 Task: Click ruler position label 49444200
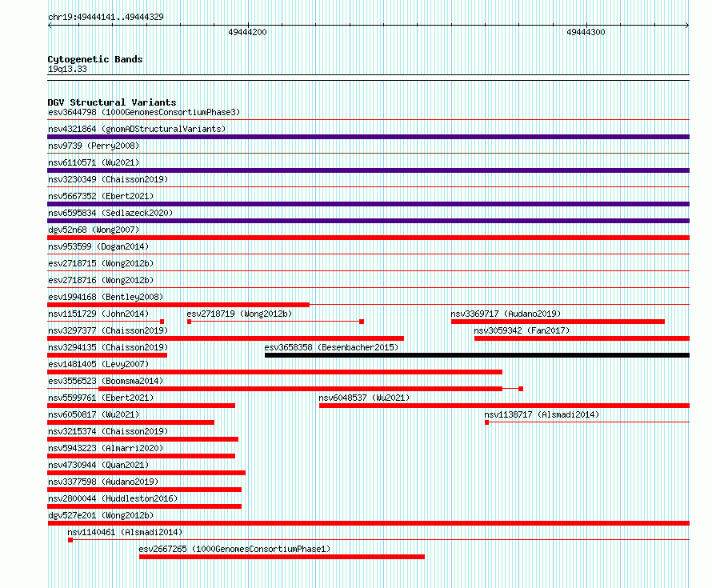point(247,32)
